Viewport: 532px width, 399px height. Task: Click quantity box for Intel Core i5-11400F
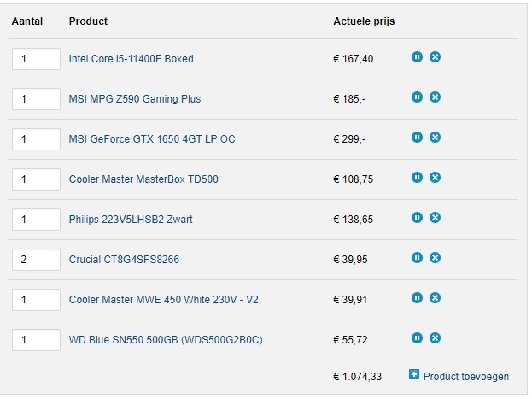click(x=36, y=58)
